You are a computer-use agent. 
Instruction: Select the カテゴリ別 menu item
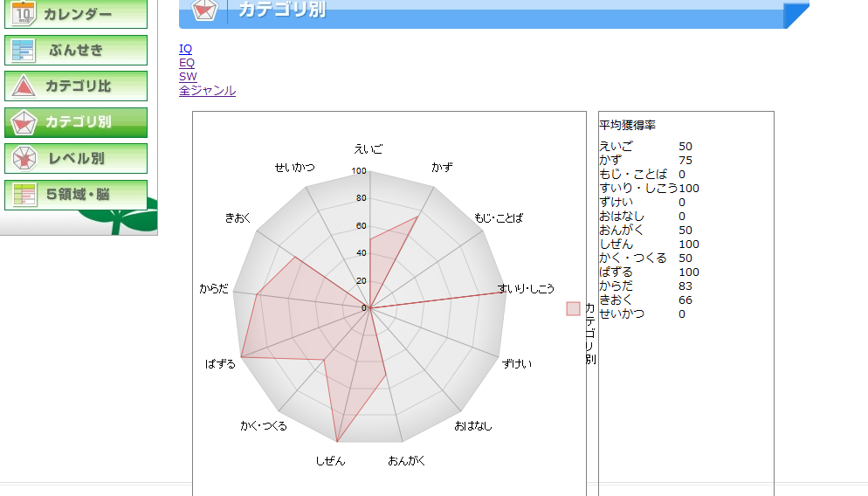76,122
